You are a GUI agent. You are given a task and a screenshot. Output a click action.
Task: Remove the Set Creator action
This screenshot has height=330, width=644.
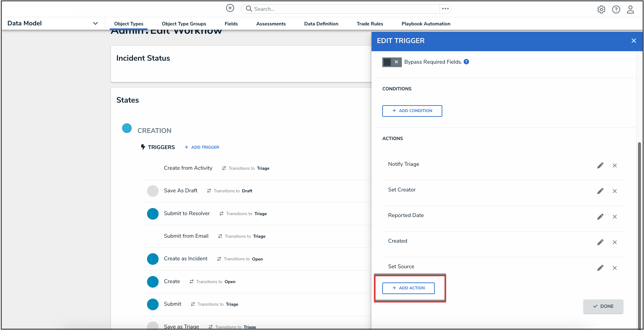pyautogui.click(x=615, y=191)
